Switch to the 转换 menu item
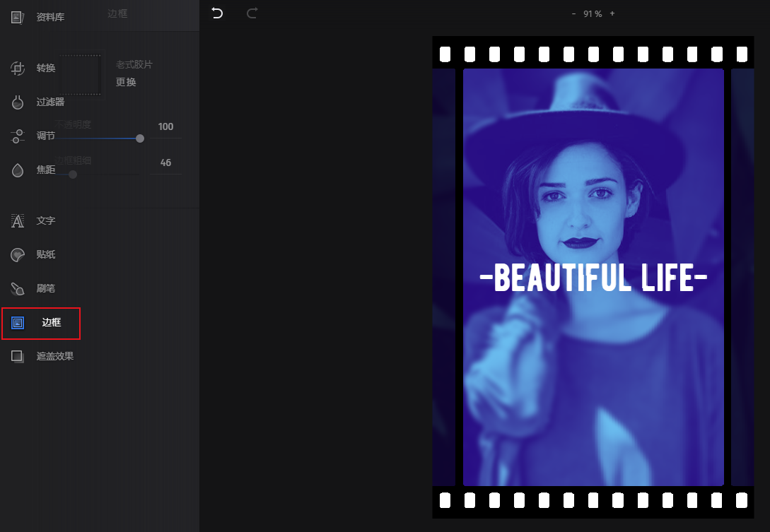 [x=46, y=68]
